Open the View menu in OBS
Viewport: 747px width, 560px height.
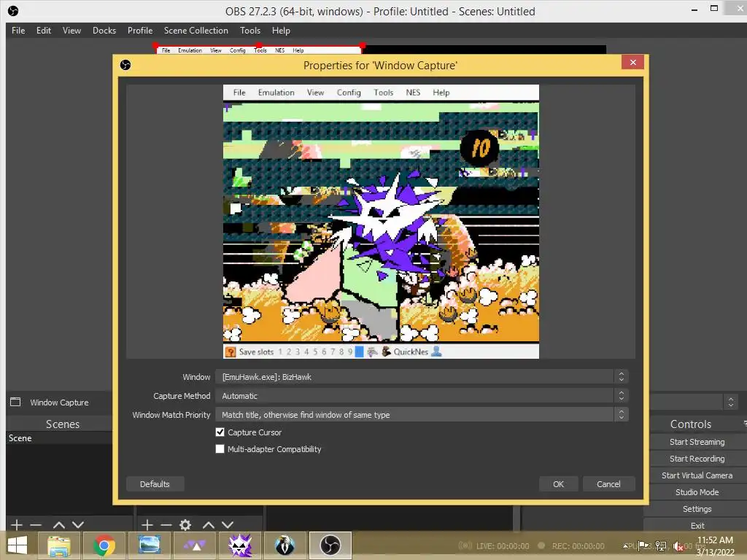coord(71,31)
